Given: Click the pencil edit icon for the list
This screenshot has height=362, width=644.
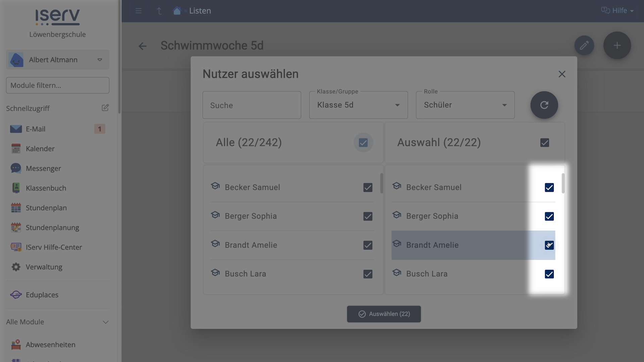Looking at the screenshot, I should [x=584, y=45].
